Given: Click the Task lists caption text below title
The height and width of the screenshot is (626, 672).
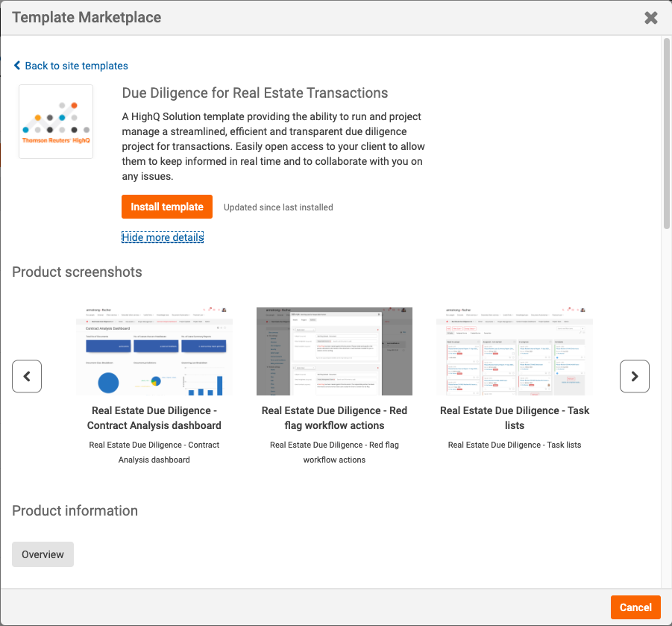Looking at the screenshot, I should 515,445.
